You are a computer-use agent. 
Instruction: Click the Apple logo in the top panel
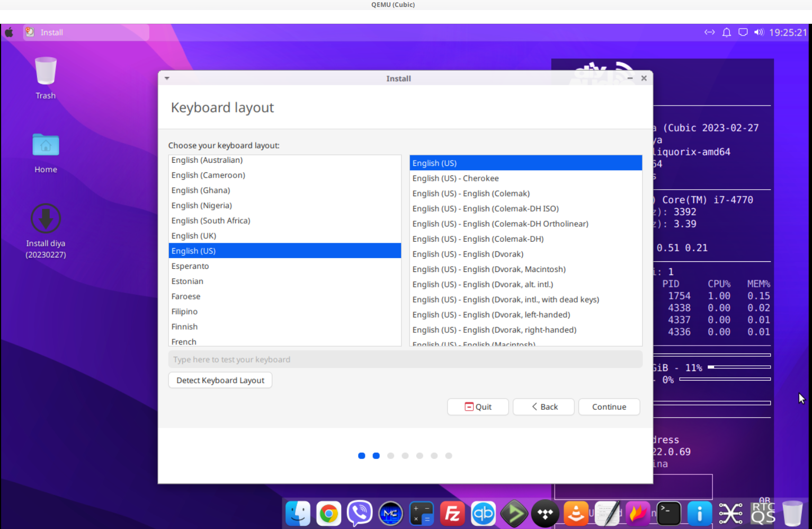coord(9,32)
